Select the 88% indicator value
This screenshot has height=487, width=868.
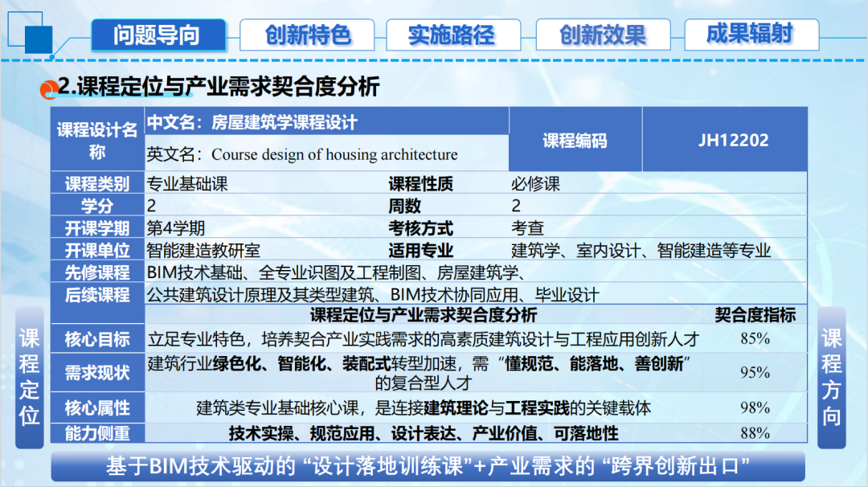point(755,433)
